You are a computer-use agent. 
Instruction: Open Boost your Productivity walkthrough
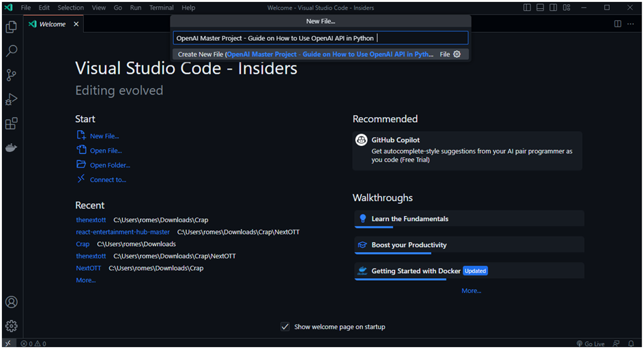click(469, 245)
